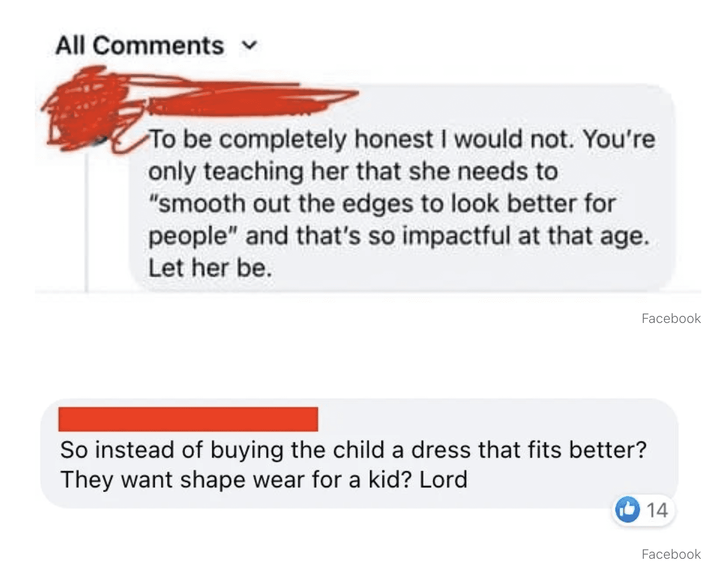Select the "To be completely honest" comment text

pyautogui.click(x=401, y=203)
